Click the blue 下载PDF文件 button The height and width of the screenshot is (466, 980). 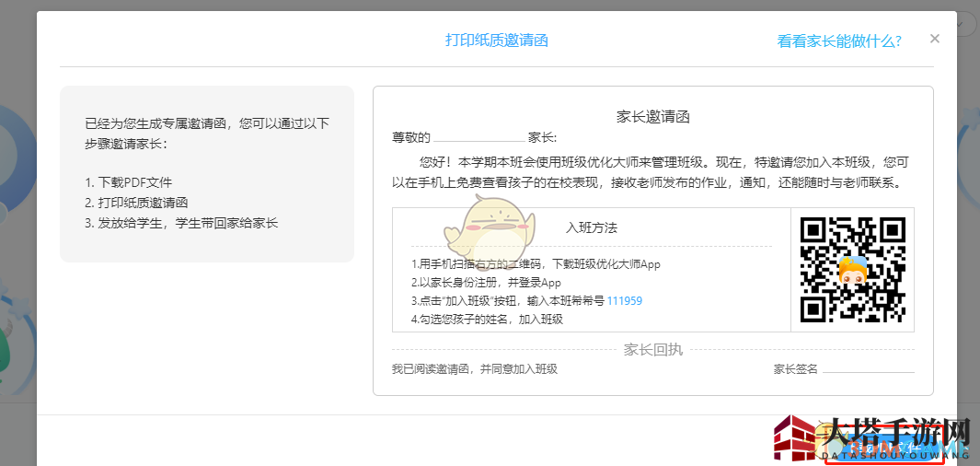tap(883, 449)
